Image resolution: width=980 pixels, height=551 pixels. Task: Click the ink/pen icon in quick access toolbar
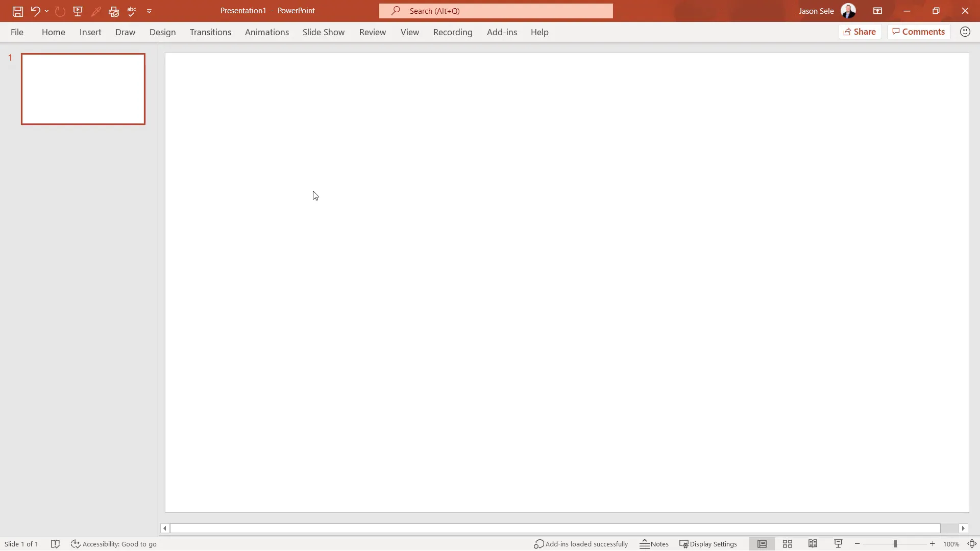pyautogui.click(x=96, y=11)
